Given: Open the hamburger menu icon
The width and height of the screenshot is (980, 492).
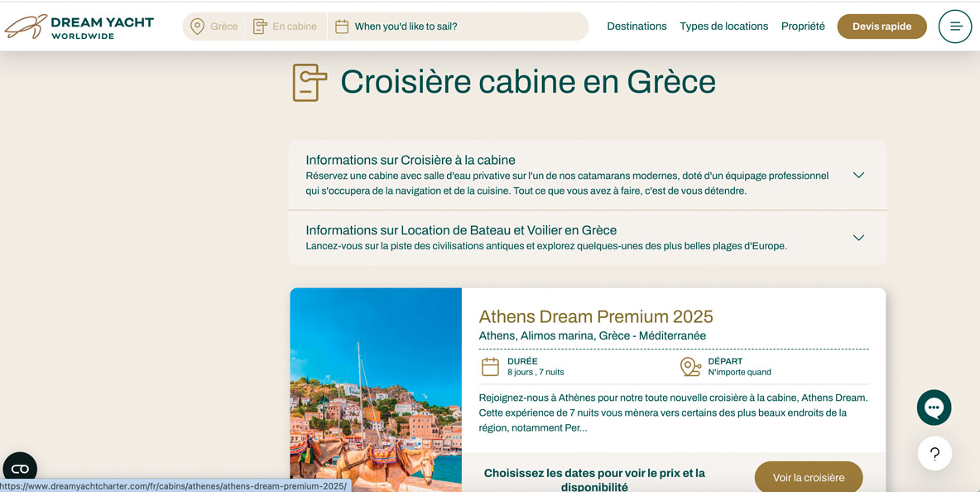Looking at the screenshot, I should pos(954,27).
